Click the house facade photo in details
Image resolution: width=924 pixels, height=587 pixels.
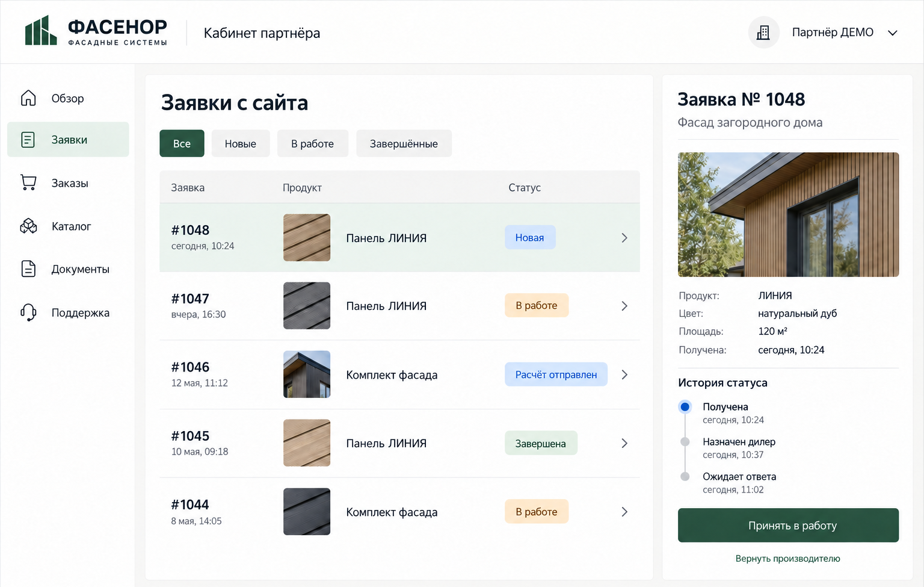tap(788, 214)
